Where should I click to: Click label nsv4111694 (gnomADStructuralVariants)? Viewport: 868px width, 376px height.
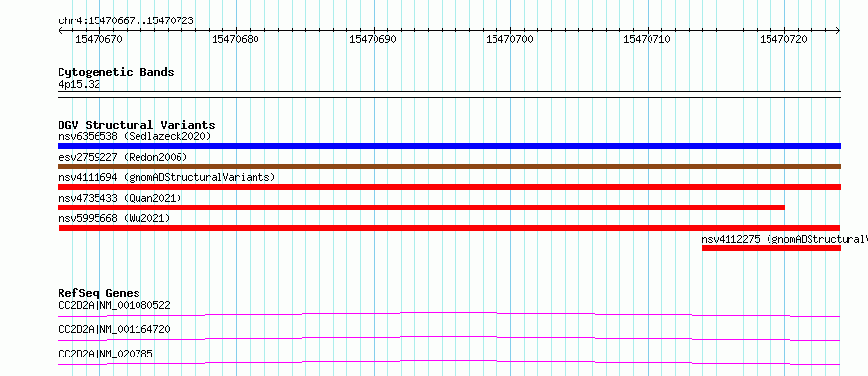click(x=167, y=177)
